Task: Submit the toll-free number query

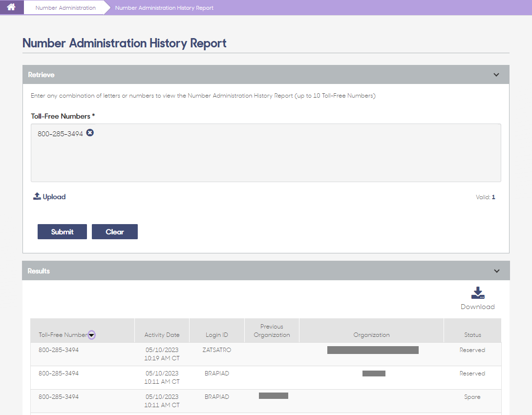Action: [62, 231]
